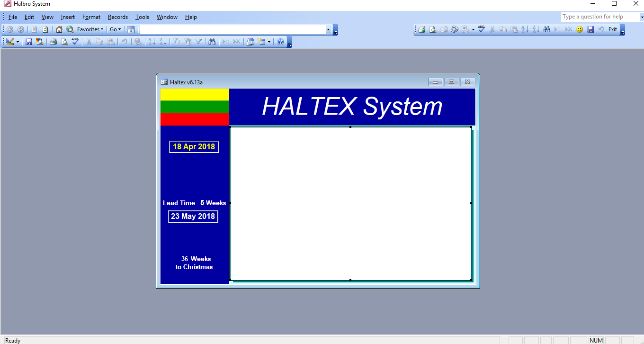Click the telephone fax icon
This screenshot has width=644, height=344.
454,29
